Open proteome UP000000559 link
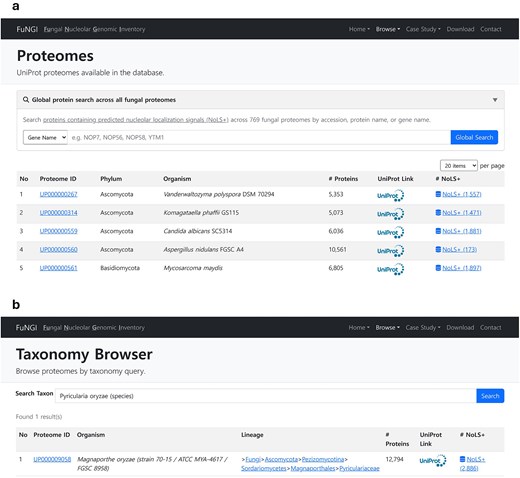 point(58,231)
